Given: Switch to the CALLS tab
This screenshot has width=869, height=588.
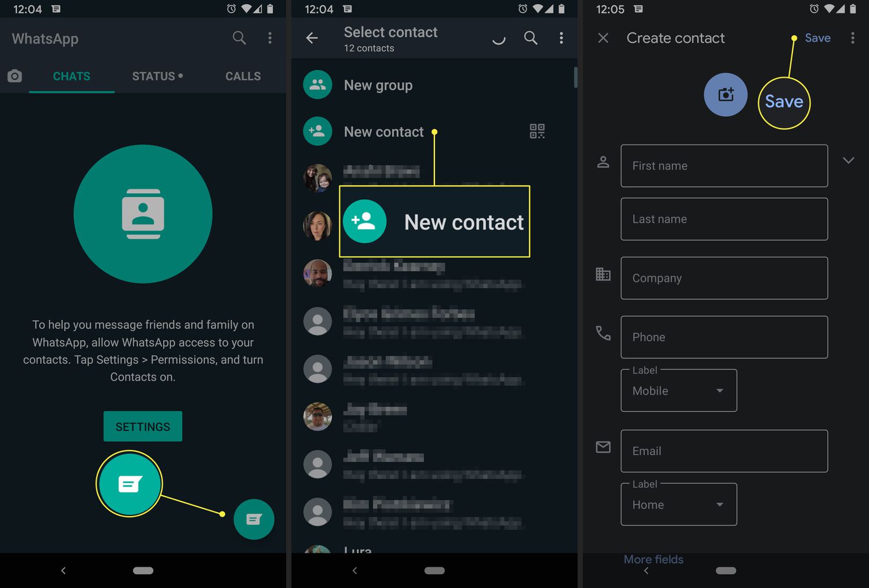Looking at the screenshot, I should [x=243, y=76].
